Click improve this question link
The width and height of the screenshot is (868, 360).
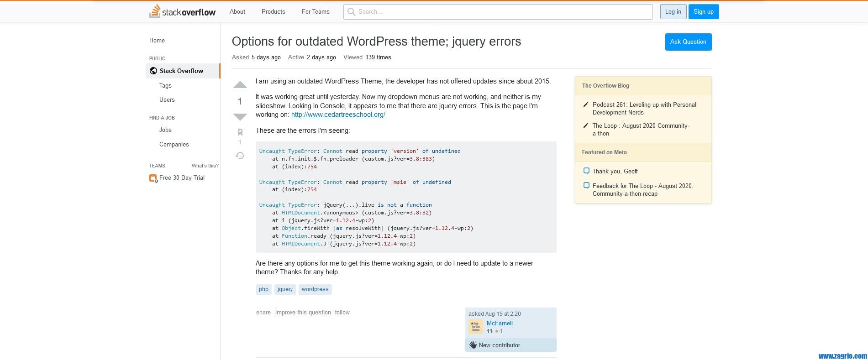pos(303,313)
